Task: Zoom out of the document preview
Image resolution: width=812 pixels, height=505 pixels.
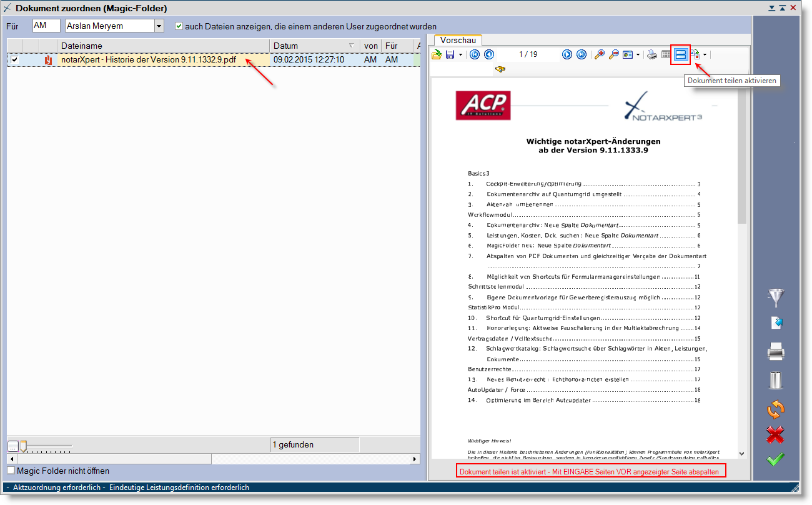Action: [x=614, y=54]
